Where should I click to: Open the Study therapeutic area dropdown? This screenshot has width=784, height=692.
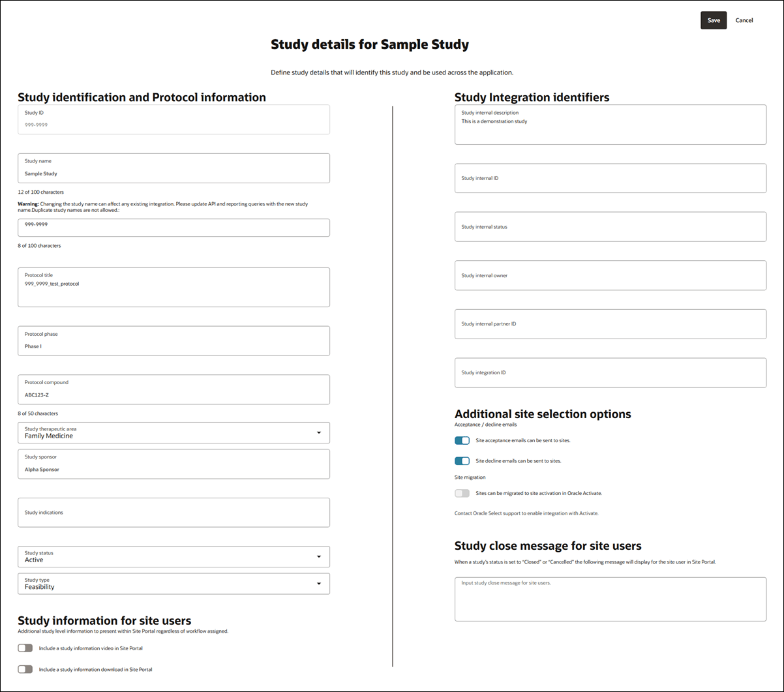(319, 432)
